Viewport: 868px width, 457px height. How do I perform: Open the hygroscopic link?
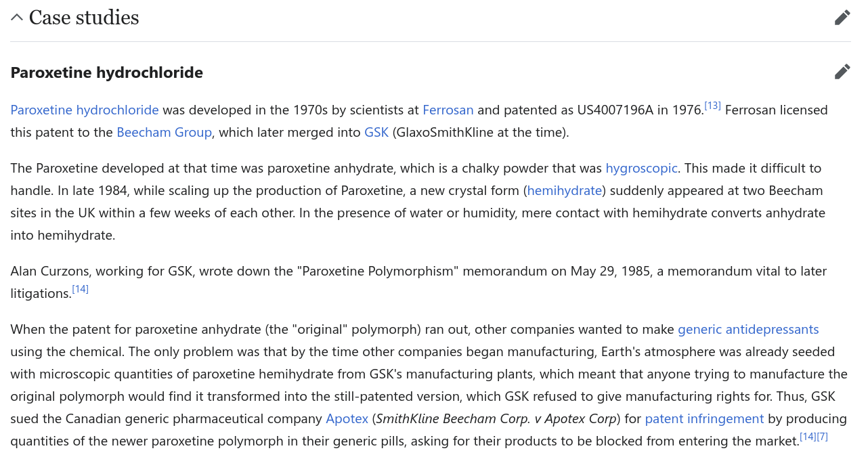pos(641,168)
